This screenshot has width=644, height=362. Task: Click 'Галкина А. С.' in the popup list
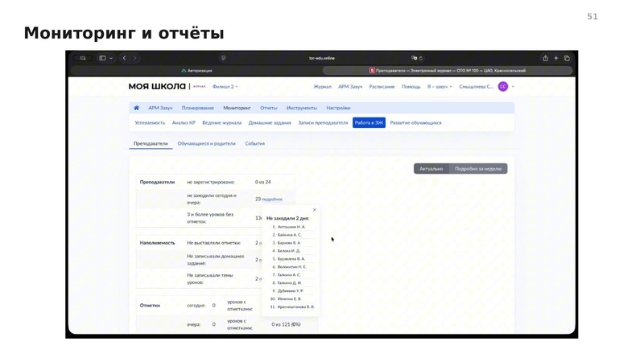(x=289, y=275)
